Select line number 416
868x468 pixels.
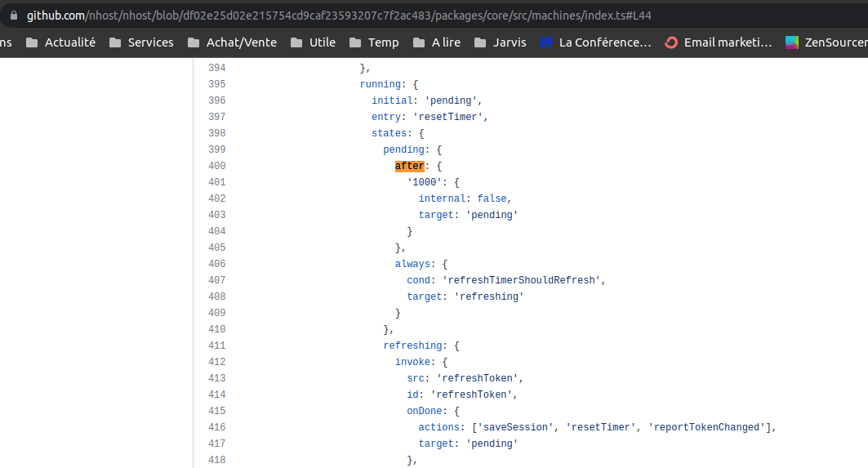tap(217, 427)
